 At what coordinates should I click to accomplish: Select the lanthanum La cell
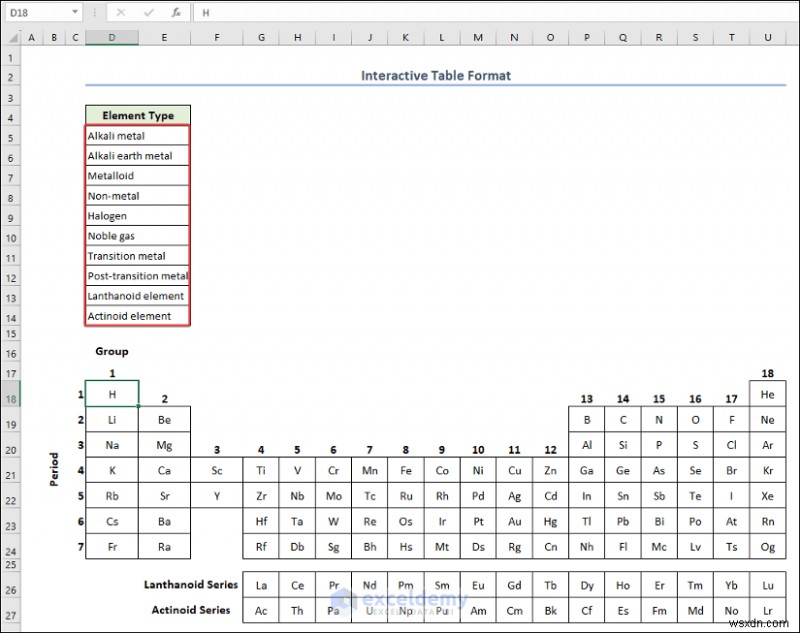coord(261,585)
